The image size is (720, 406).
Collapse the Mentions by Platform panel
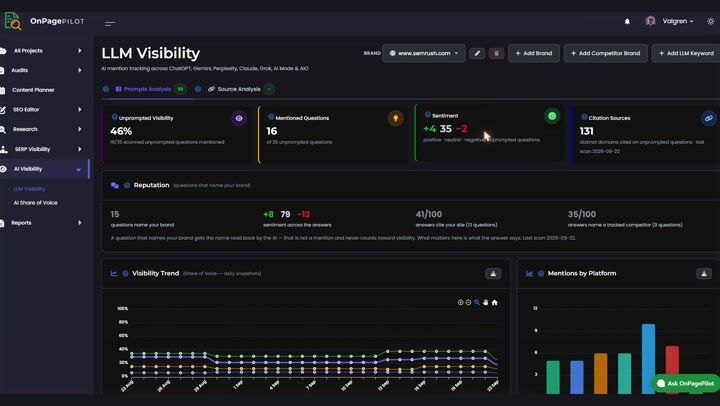pyautogui.click(x=703, y=274)
